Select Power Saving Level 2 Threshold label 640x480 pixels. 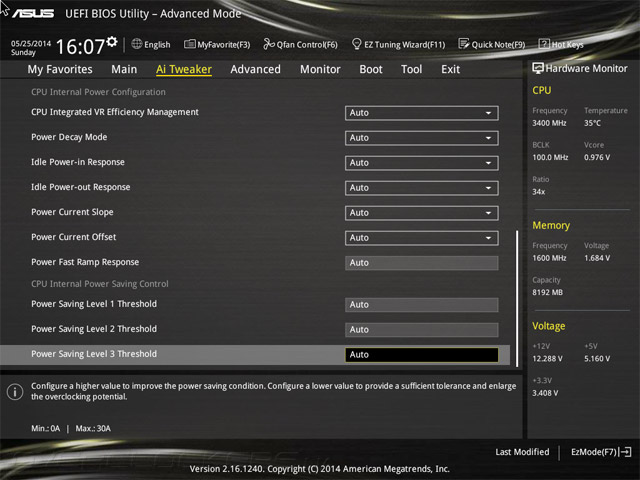[94, 329]
